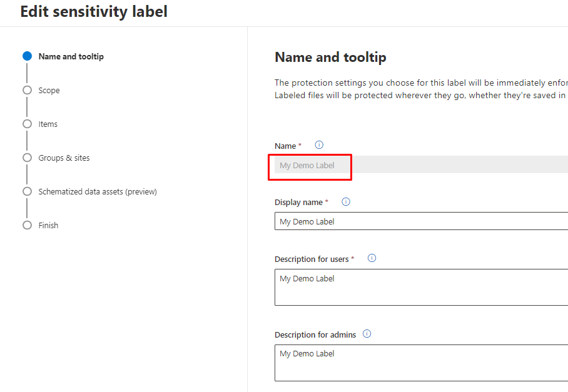Image resolution: width=568 pixels, height=392 pixels.
Task: Go to the Scope step label
Action: (x=49, y=91)
